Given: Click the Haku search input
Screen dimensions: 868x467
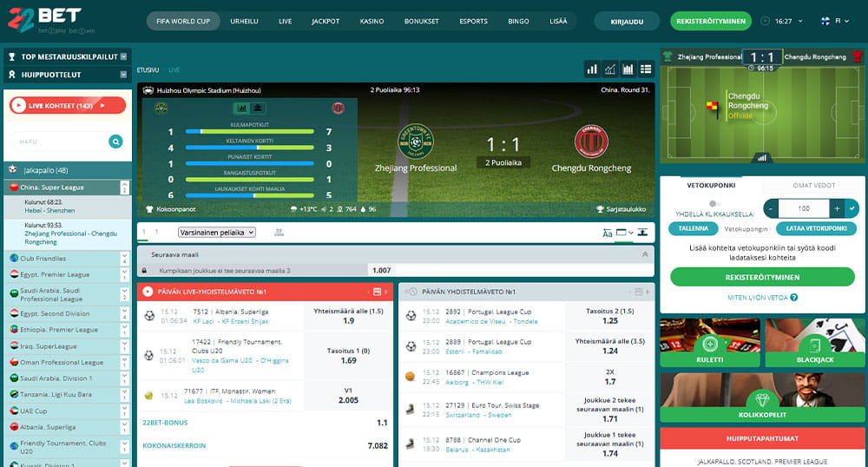Looking at the screenshot, I should [60, 141].
